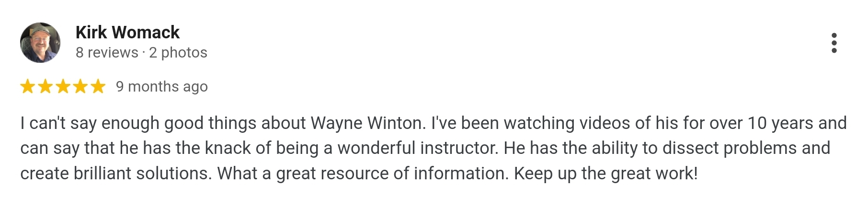Click the middle gold rating star

click(63, 87)
